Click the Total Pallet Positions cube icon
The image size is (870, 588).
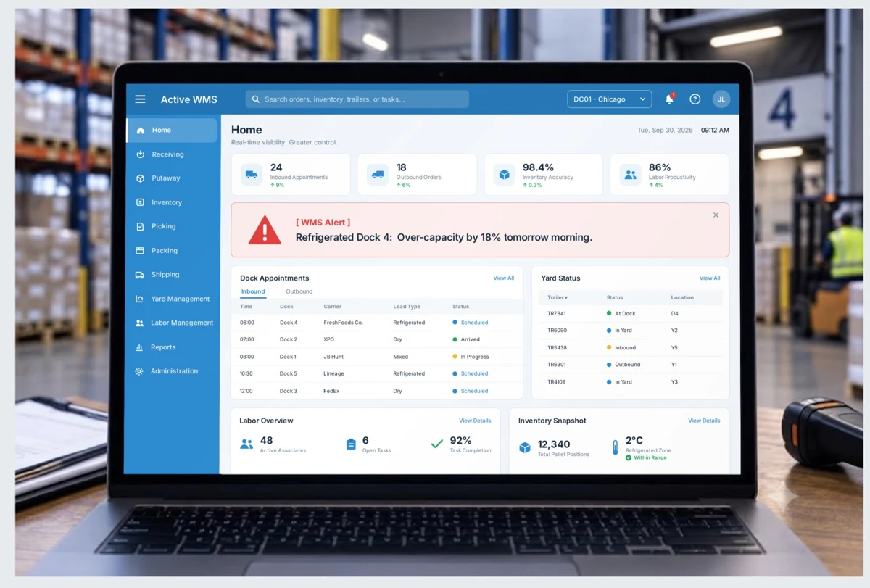click(x=525, y=448)
